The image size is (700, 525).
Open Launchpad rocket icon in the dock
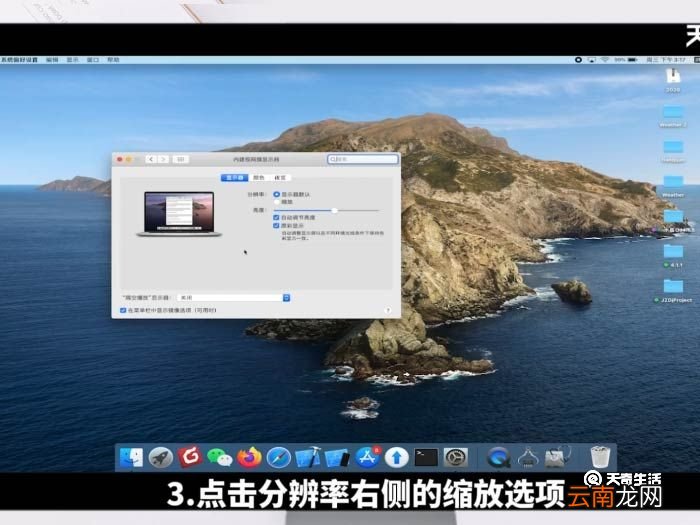click(x=161, y=458)
